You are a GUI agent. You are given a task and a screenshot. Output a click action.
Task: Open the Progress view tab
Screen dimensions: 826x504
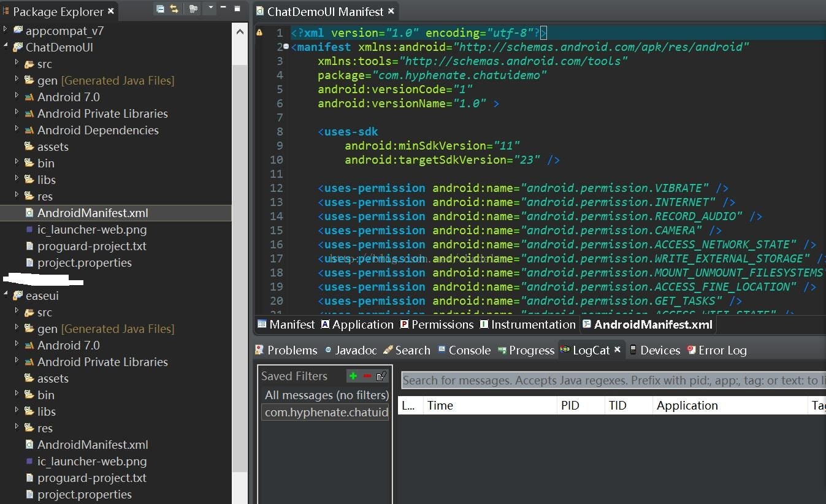[526, 350]
